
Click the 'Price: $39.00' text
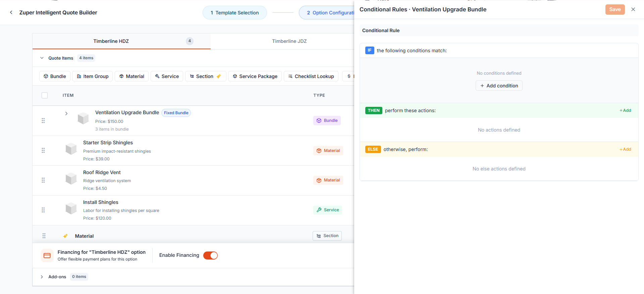click(96, 159)
